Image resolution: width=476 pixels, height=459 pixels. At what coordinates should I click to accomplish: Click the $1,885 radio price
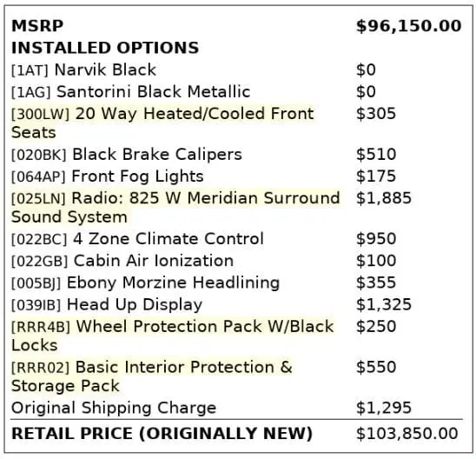click(384, 198)
